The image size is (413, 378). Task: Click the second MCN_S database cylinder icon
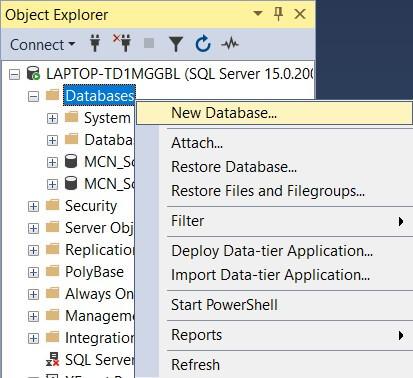point(71,183)
